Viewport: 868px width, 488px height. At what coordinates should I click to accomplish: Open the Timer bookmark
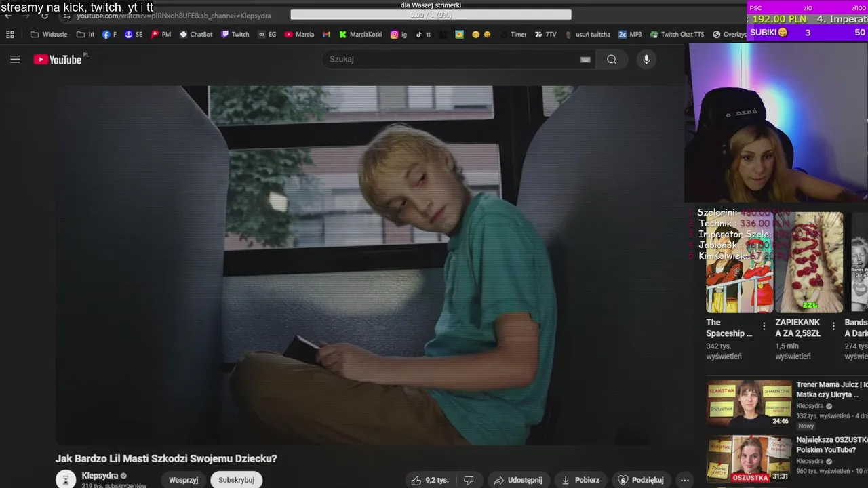pyautogui.click(x=518, y=35)
